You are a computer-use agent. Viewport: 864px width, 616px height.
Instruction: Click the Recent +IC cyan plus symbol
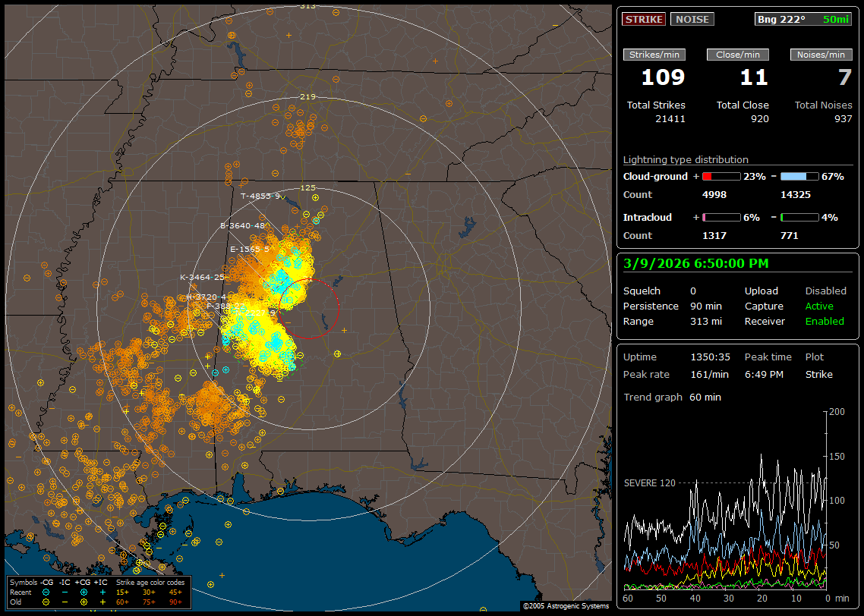102,592
